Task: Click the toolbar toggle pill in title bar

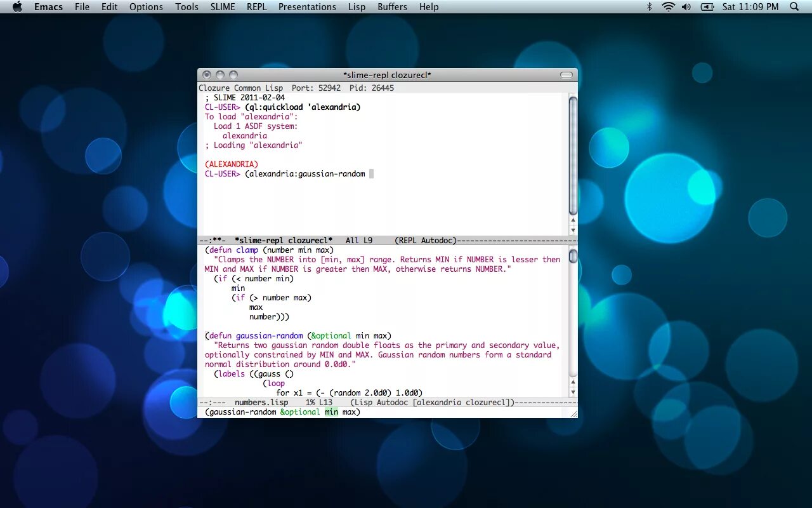Action: click(566, 75)
